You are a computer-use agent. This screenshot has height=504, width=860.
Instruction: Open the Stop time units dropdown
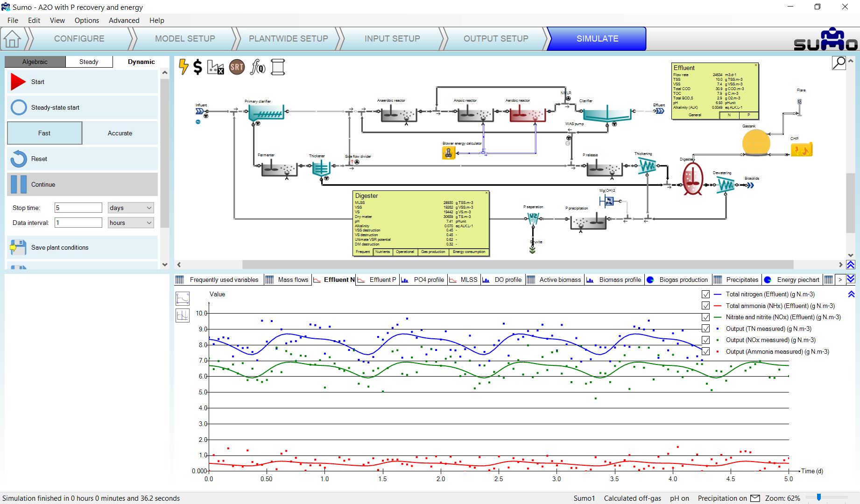[x=130, y=208]
